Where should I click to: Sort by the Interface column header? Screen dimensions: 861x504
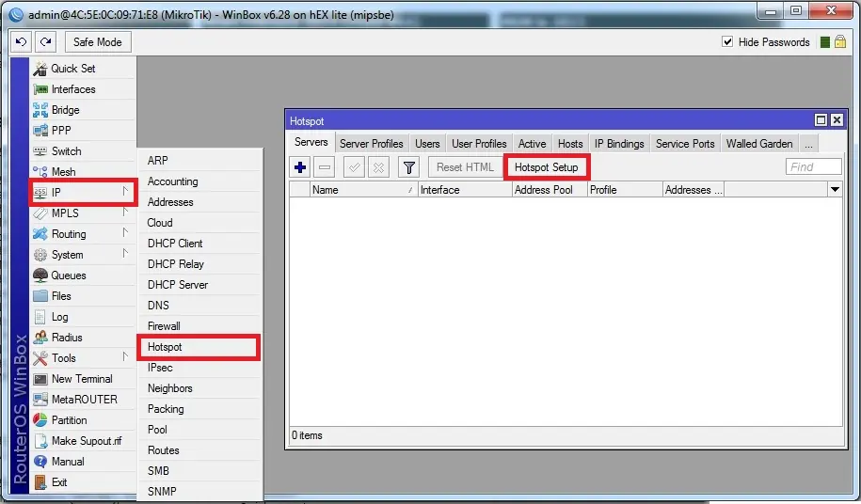[465, 190]
